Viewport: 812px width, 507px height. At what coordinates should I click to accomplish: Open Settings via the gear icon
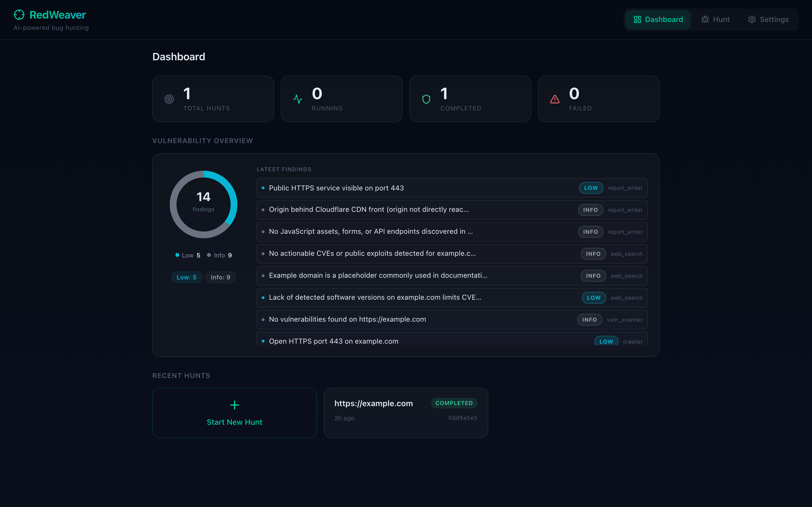click(x=752, y=19)
